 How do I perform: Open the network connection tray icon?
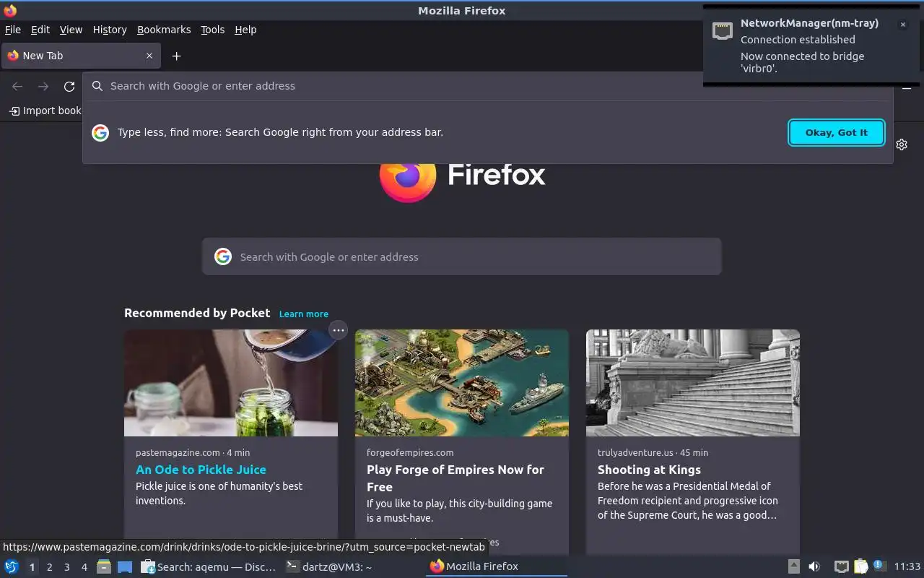click(x=841, y=566)
